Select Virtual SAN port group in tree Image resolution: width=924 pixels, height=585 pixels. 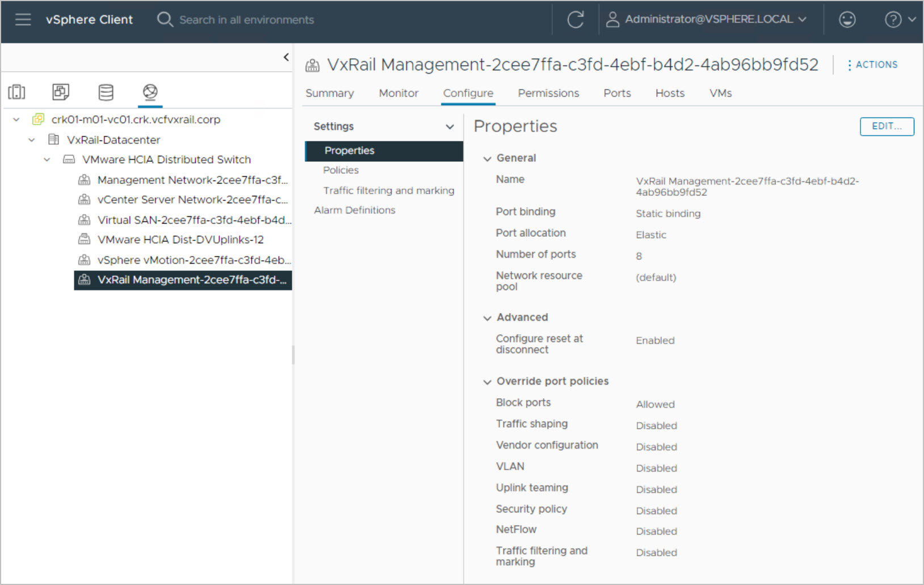[x=194, y=220]
